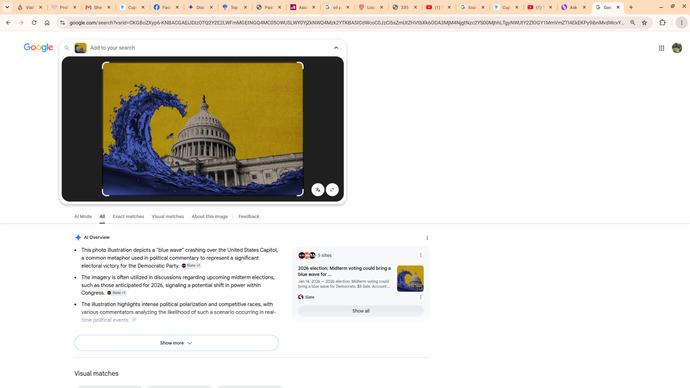The image size is (690, 388).
Task: Click the blue wave article thumbnail
Action: point(410,278)
